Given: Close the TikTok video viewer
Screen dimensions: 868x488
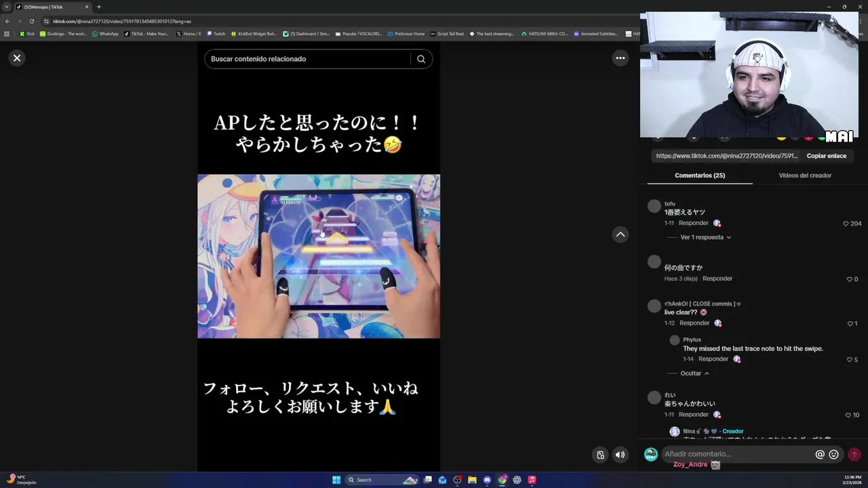Looking at the screenshot, I should point(17,58).
